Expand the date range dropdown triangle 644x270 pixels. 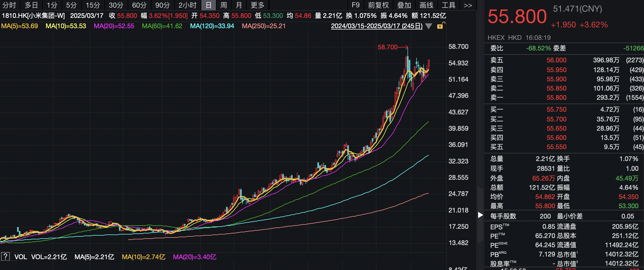[x=429, y=26]
